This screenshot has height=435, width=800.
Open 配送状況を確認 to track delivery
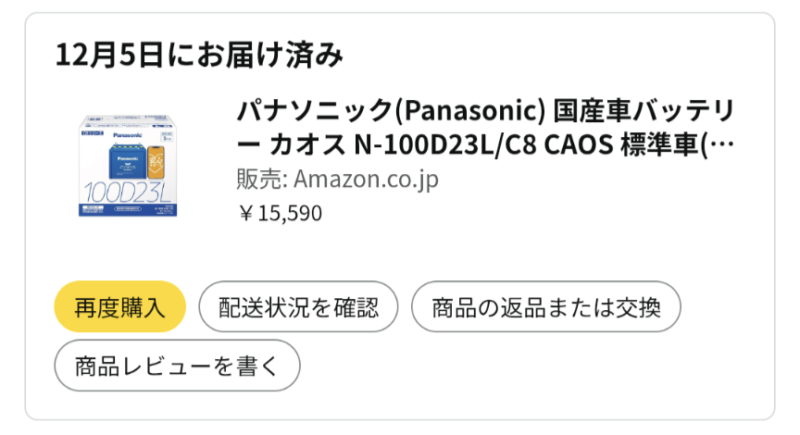[x=299, y=307]
